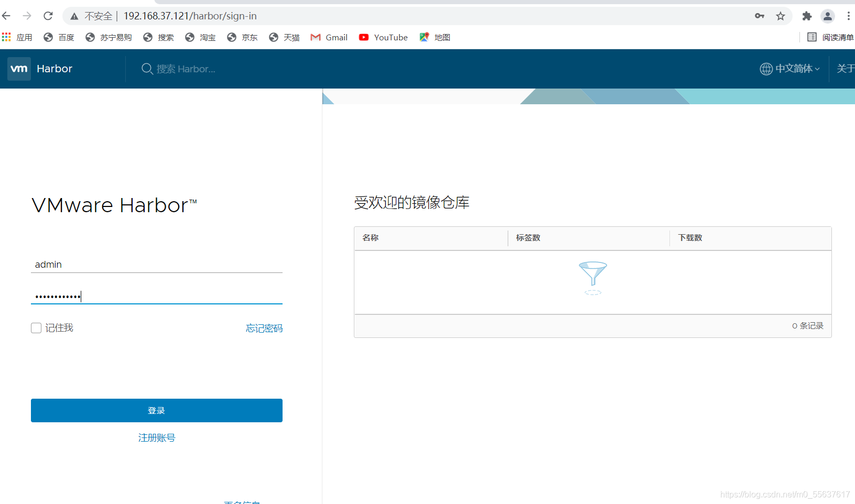Click the 登录 login button

157,411
